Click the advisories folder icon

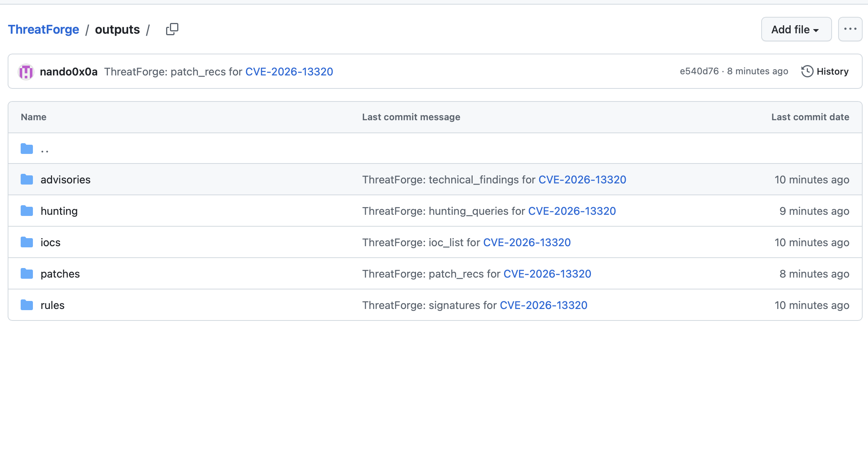pos(27,179)
